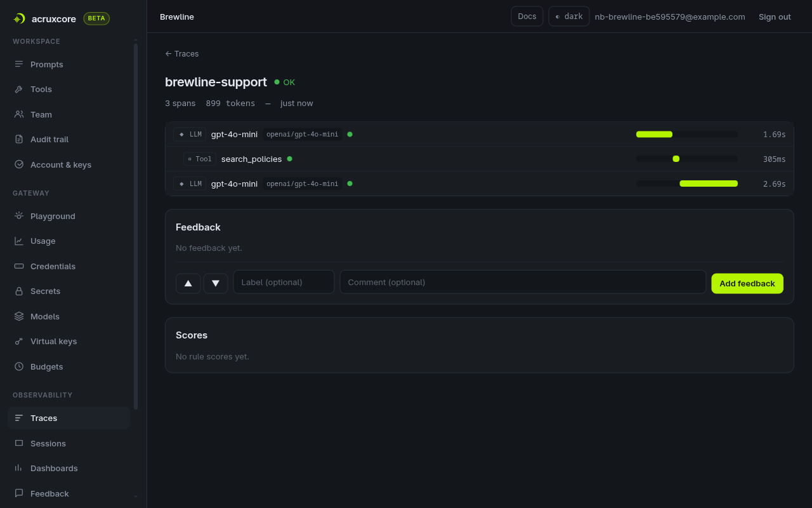812x508 pixels.
Task: Open Tools via the wrench icon
Action: tap(19, 90)
